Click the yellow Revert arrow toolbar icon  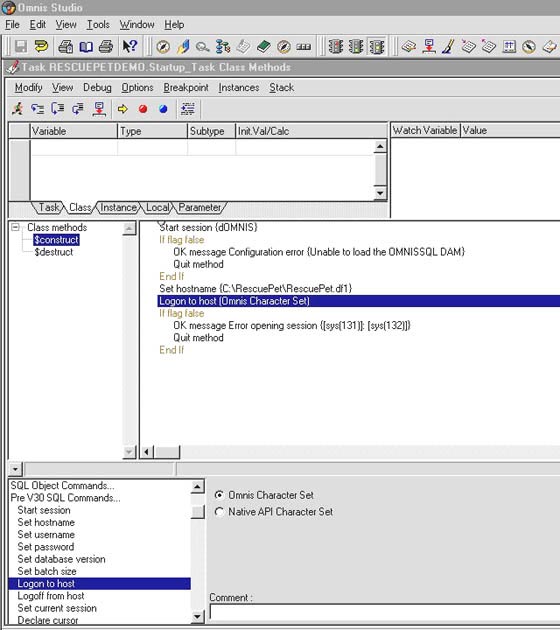[41, 47]
